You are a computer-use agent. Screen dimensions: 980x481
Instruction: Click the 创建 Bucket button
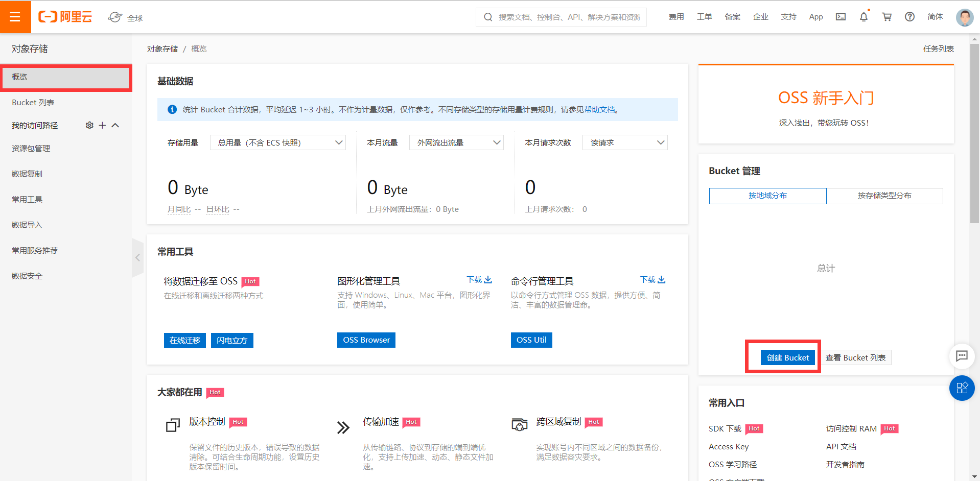787,357
